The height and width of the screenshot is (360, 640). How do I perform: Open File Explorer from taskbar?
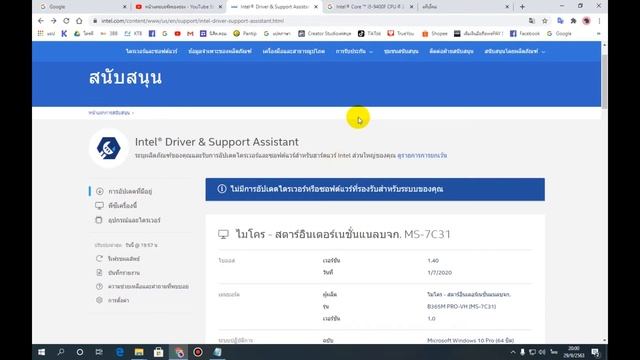pyautogui.click(x=139, y=352)
